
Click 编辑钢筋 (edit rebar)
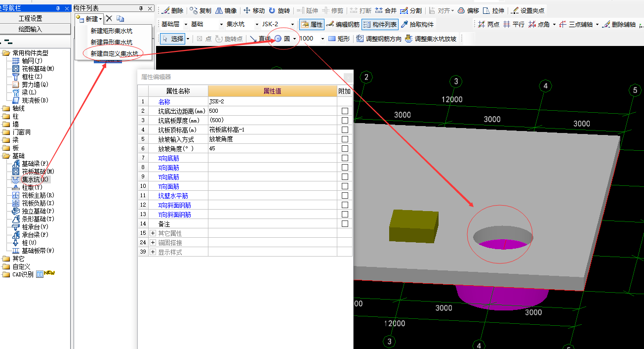pos(343,24)
